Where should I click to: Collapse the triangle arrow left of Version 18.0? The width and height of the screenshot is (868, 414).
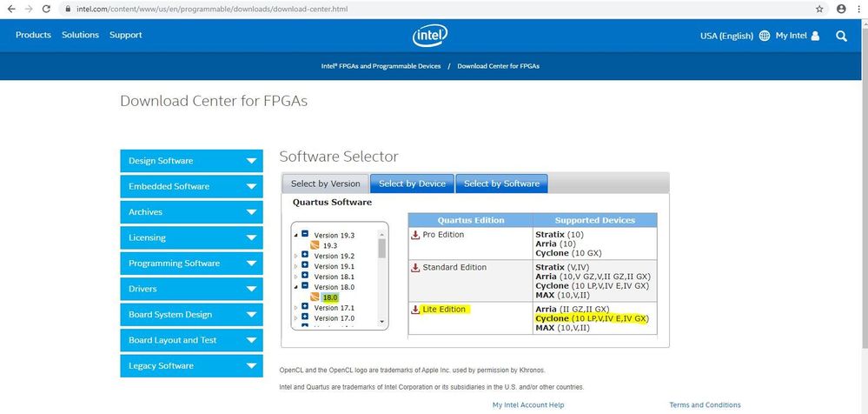point(296,287)
